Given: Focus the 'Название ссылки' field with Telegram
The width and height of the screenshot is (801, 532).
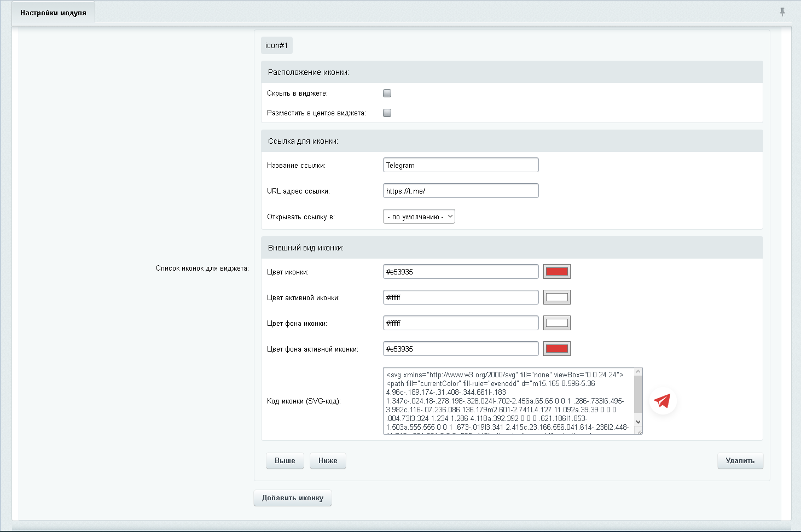Looking at the screenshot, I should tap(460, 165).
